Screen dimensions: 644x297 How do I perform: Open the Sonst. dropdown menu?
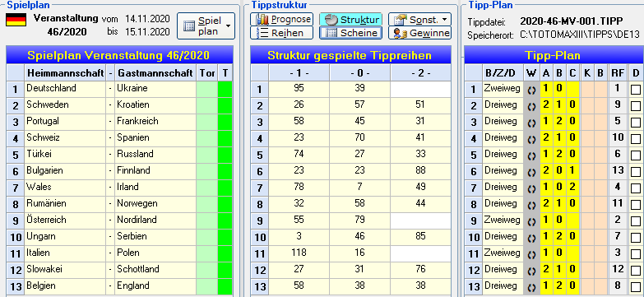(x=419, y=19)
